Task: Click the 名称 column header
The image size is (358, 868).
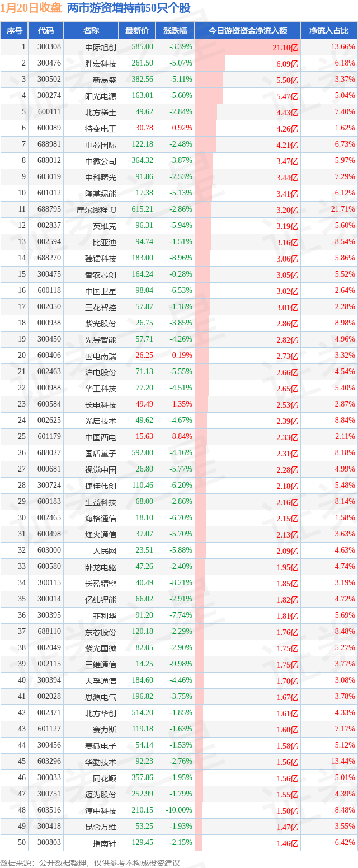Action: pyautogui.click(x=91, y=31)
